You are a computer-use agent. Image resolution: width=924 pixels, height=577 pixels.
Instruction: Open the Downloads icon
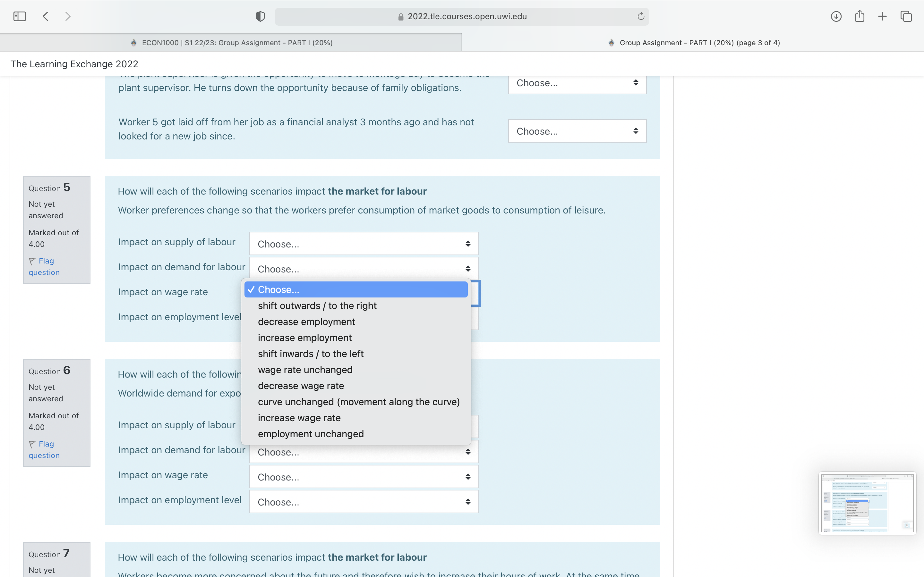(x=835, y=16)
